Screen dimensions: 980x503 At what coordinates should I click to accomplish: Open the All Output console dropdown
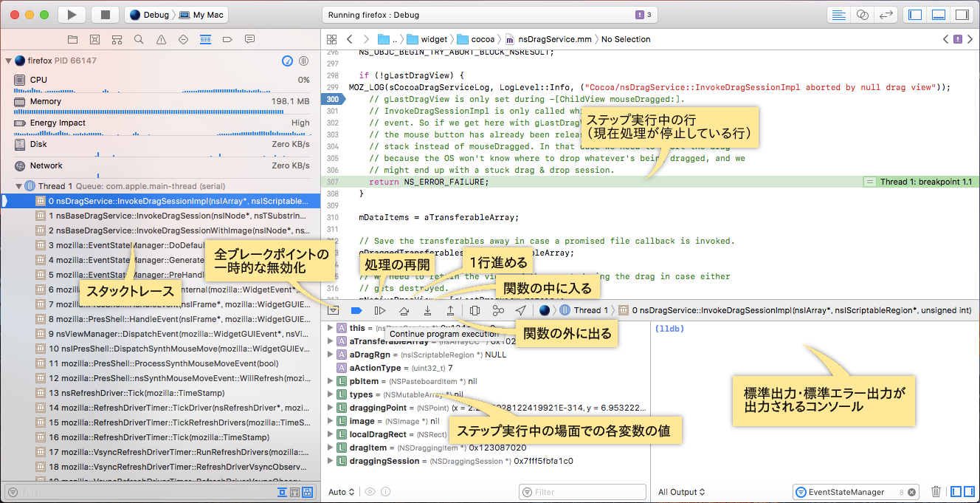(682, 492)
